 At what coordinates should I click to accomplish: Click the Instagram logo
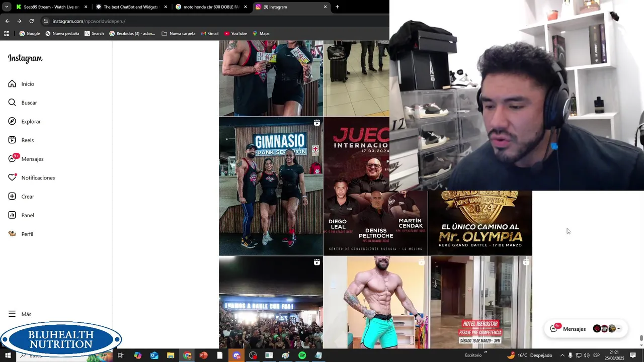pyautogui.click(x=25, y=58)
